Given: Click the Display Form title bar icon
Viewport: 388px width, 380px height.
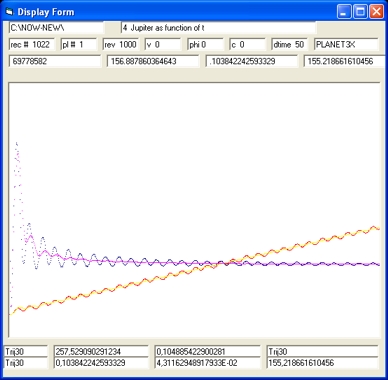Looking at the screenshot, I should tap(9, 12).
